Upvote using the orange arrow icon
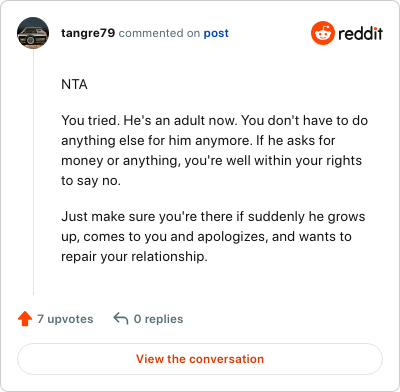 (x=25, y=319)
